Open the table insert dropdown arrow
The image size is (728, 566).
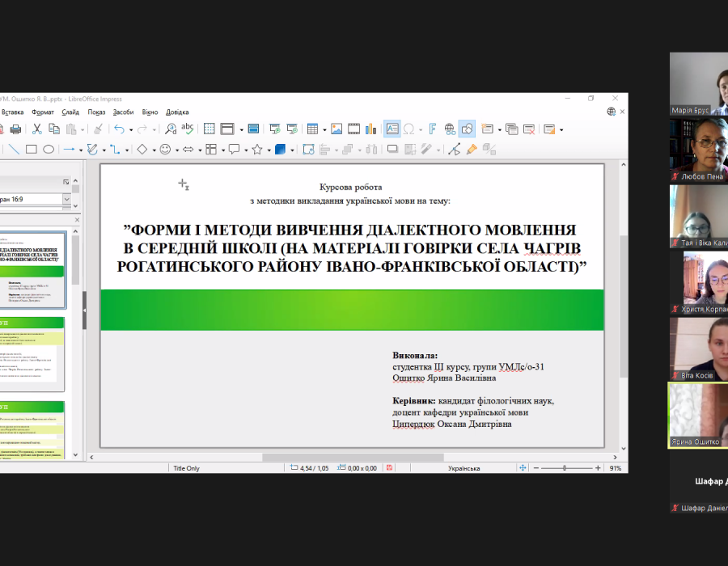click(324, 129)
